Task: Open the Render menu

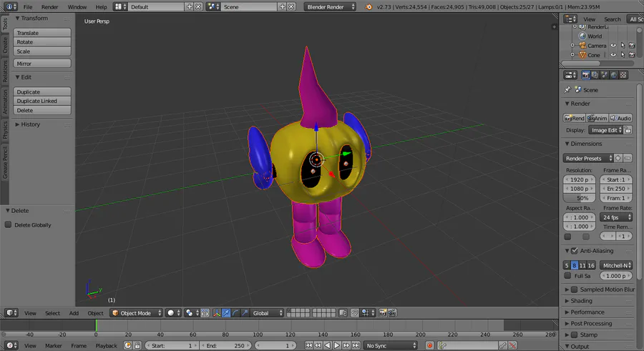Action: click(49, 6)
